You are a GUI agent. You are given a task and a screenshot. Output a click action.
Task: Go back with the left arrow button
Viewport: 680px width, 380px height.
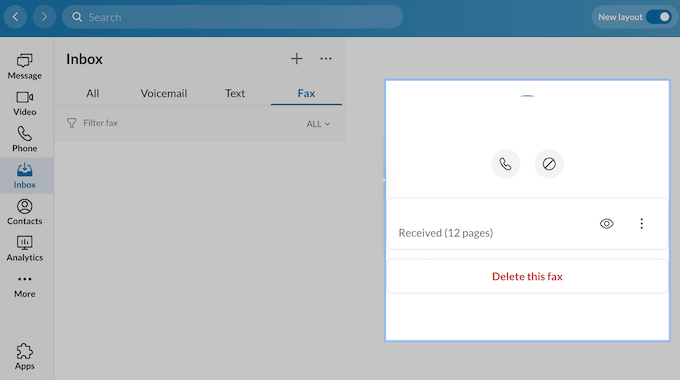click(16, 17)
